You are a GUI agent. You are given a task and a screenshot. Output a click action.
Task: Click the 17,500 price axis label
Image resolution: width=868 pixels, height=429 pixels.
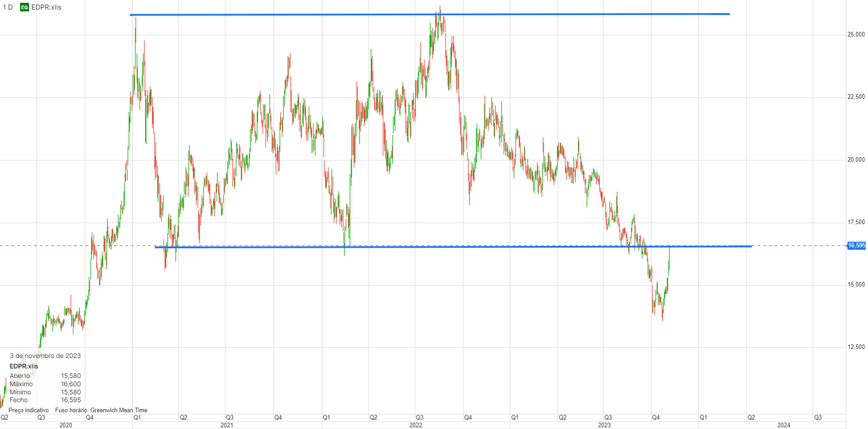pyautogui.click(x=856, y=222)
